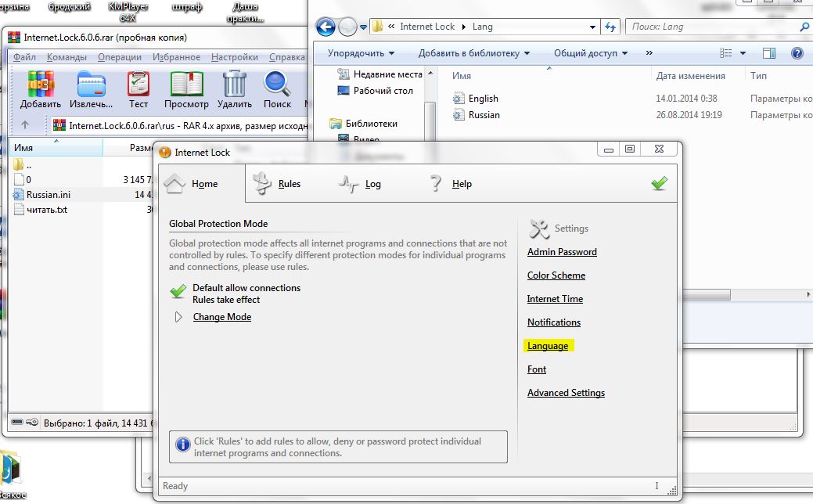Switch to the Log tab
The height and width of the screenshot is (504, 813).
[x=361, y=184]
